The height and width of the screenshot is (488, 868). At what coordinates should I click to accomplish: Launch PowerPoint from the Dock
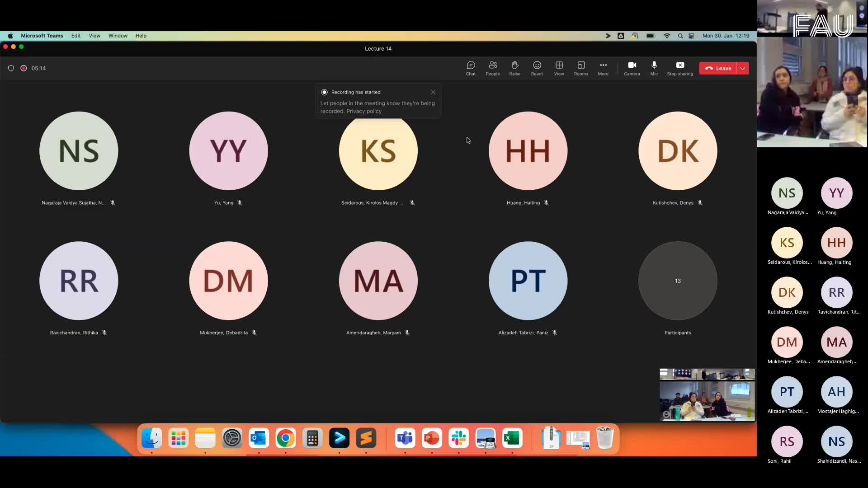point(431,438)
